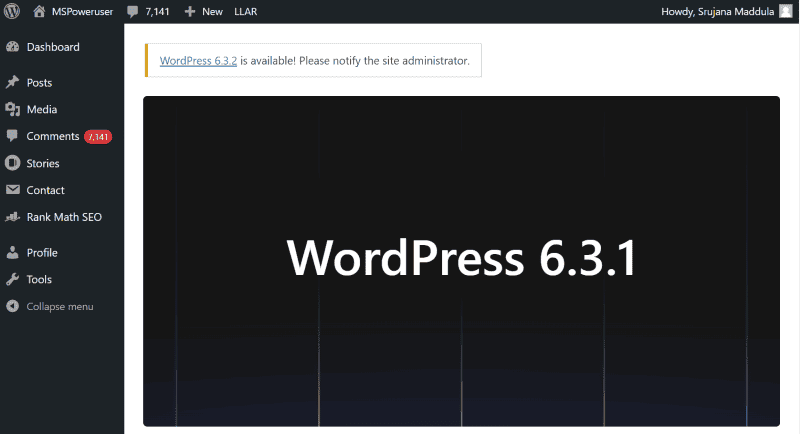Viewport: 800px width, 434px height.
Task: Click the Collapse menu arrow icon
Action: (x=13, y=306)
